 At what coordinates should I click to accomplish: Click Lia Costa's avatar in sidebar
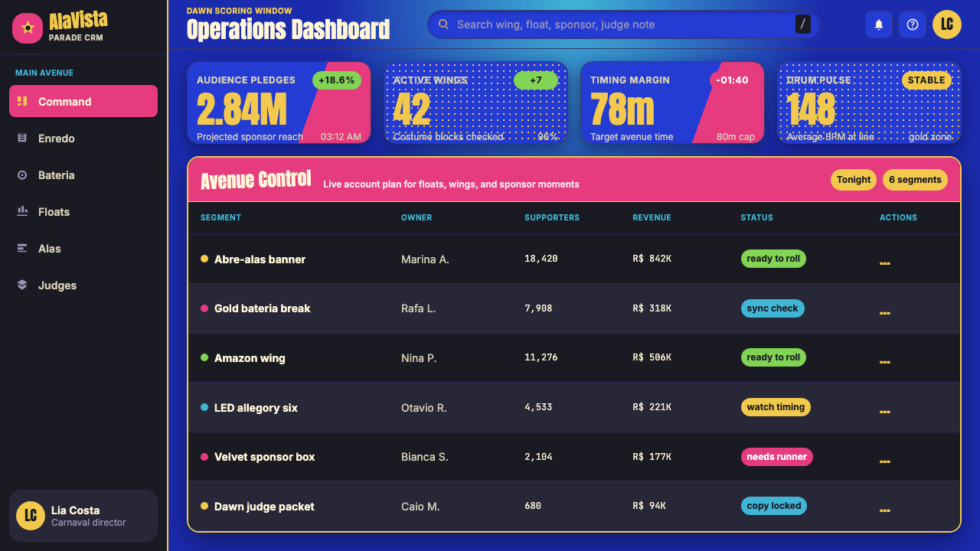31,516
